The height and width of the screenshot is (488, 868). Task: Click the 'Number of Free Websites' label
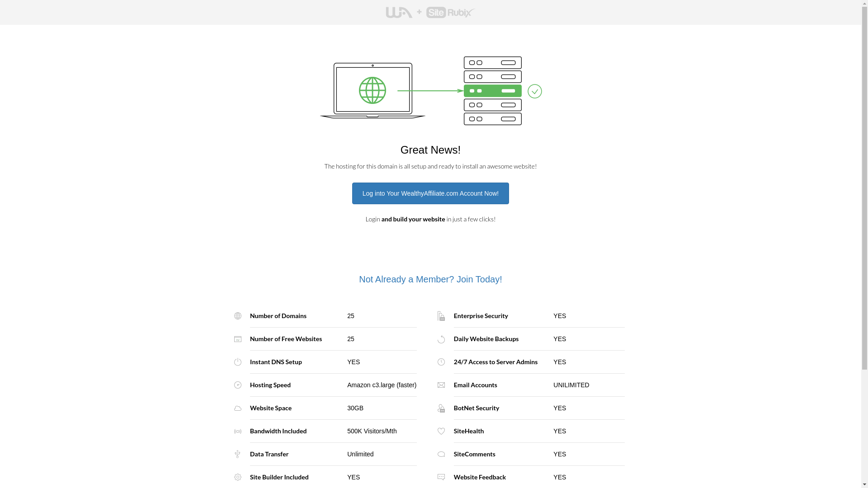click(286, 339)
